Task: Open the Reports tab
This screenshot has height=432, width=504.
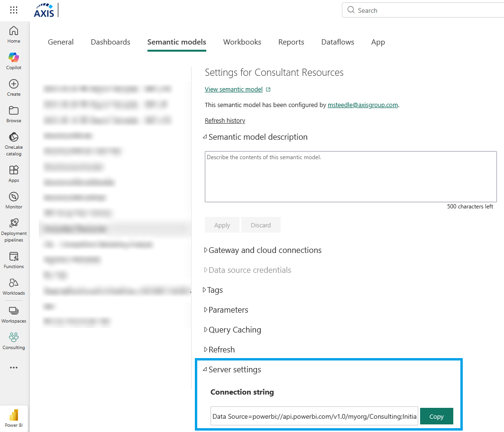Action: coord(291,42)
